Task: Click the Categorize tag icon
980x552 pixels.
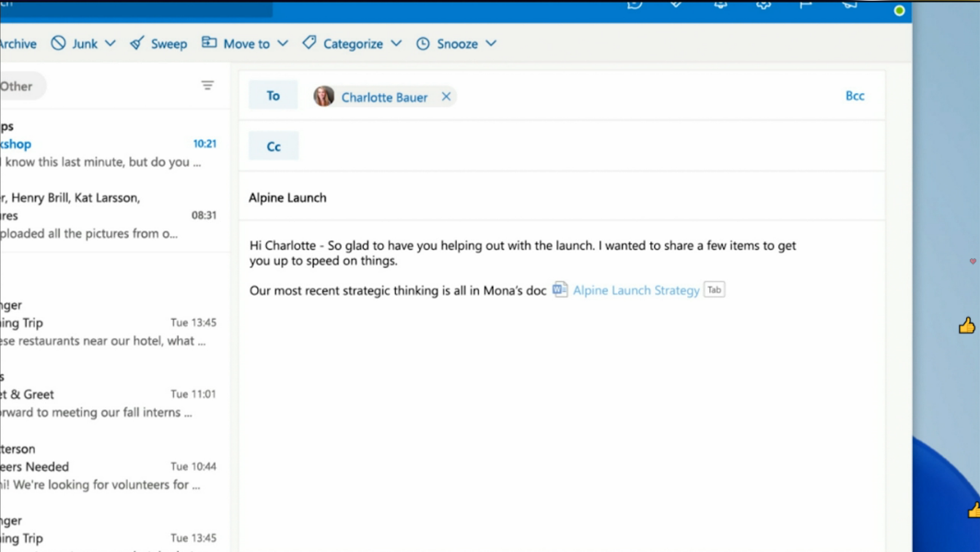Action: click(309, 43)
